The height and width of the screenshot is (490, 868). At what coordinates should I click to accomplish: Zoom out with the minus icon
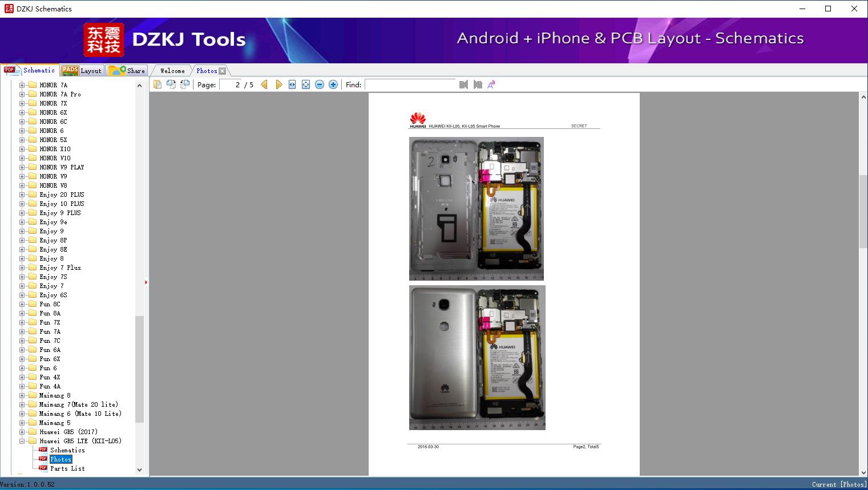[x=320, y=84]
